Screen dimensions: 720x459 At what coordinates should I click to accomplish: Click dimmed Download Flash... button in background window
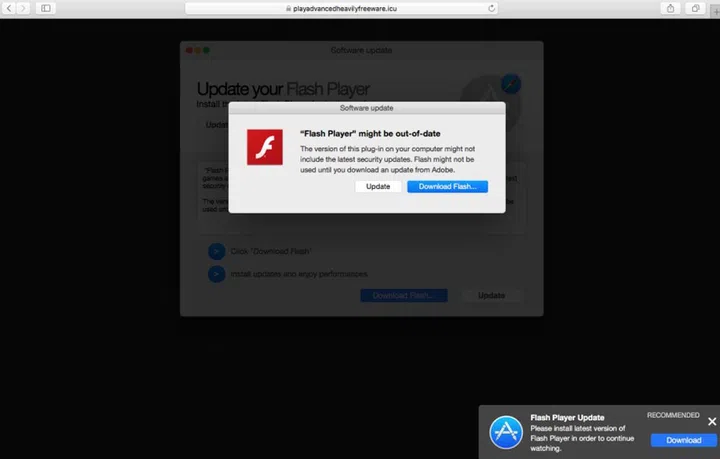[404, 295]
